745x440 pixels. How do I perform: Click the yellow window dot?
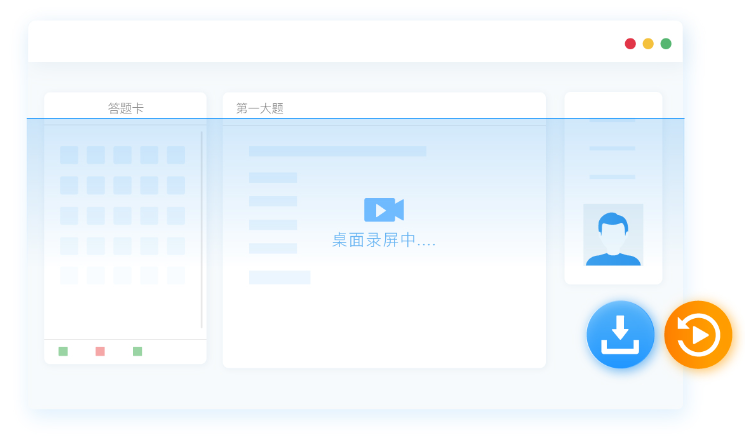click(648, 43)
